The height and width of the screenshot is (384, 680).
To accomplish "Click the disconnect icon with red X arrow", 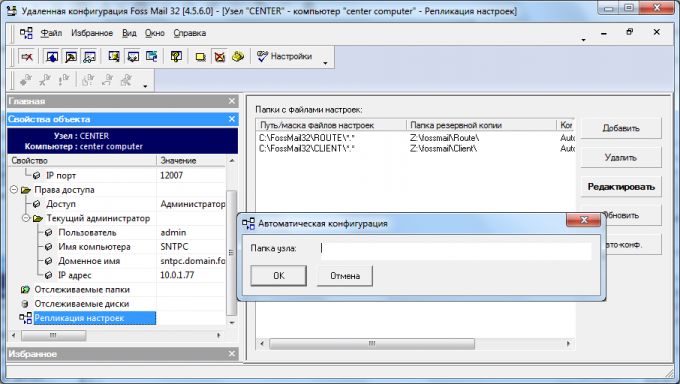I will pos(27,57).
